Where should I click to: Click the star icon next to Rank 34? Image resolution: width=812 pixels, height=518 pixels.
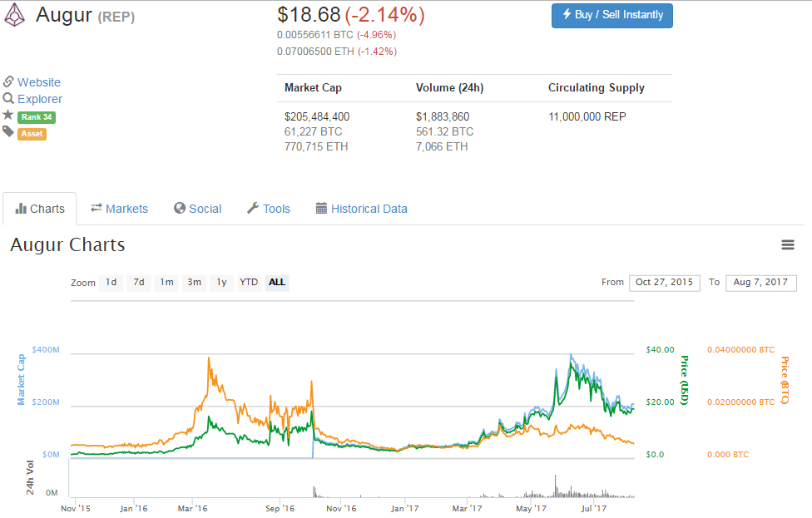click(7, 115)
